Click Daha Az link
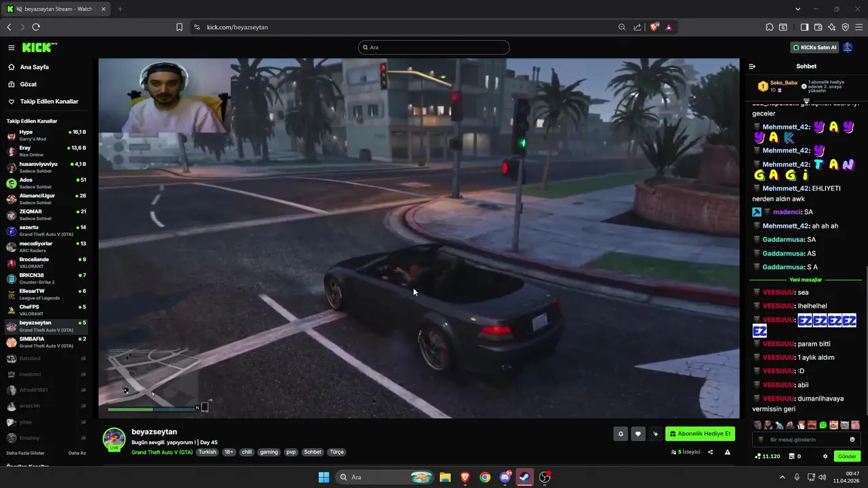This screenshot has height=488, width=868. 77,453
